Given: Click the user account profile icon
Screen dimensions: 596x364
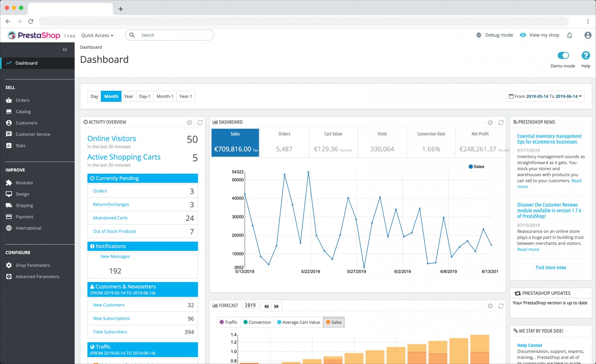Looking at the screenshot, I should [x=588, y=35].
